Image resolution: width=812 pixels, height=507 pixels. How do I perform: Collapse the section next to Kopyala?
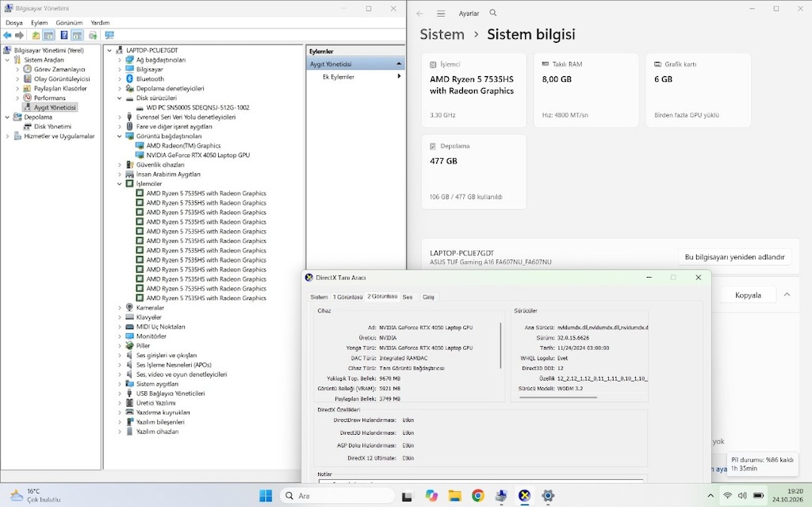(787, 295)
